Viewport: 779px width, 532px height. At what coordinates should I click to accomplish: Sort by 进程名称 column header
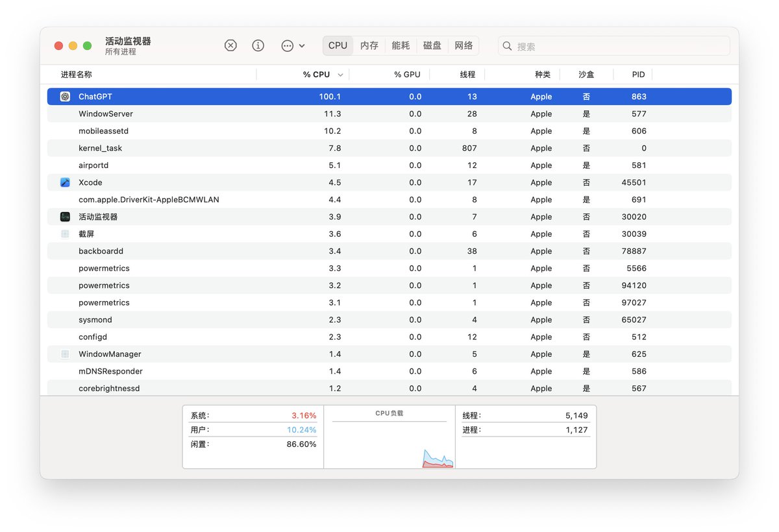pos(77,75)
